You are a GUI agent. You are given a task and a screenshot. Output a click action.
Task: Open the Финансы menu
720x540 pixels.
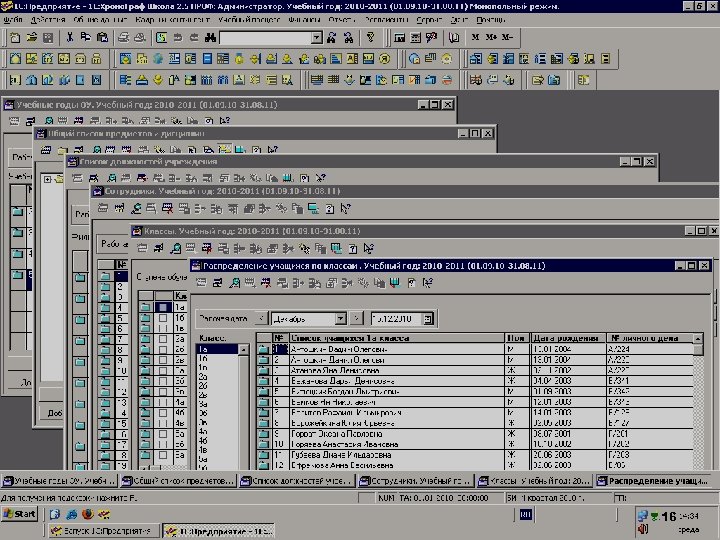304,20
